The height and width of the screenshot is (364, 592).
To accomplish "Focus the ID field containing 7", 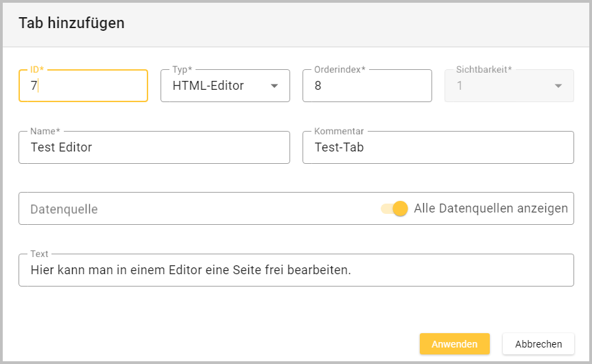I will [82, 86].
